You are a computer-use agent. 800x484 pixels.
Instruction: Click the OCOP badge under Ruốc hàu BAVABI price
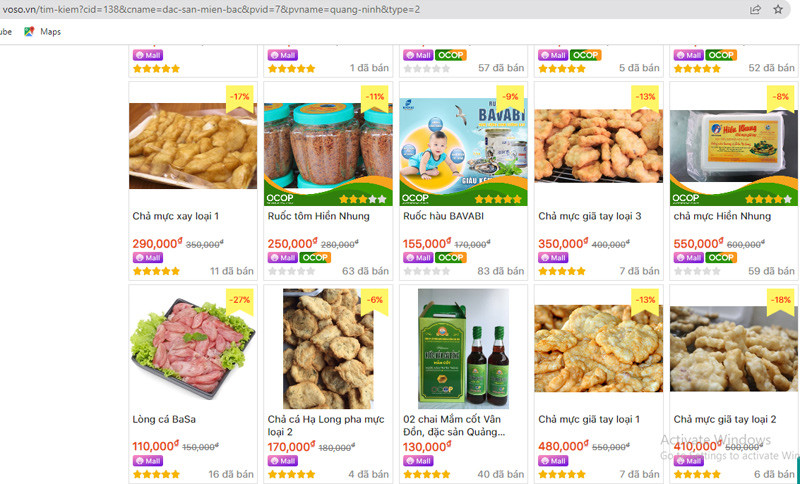(451, 258)
